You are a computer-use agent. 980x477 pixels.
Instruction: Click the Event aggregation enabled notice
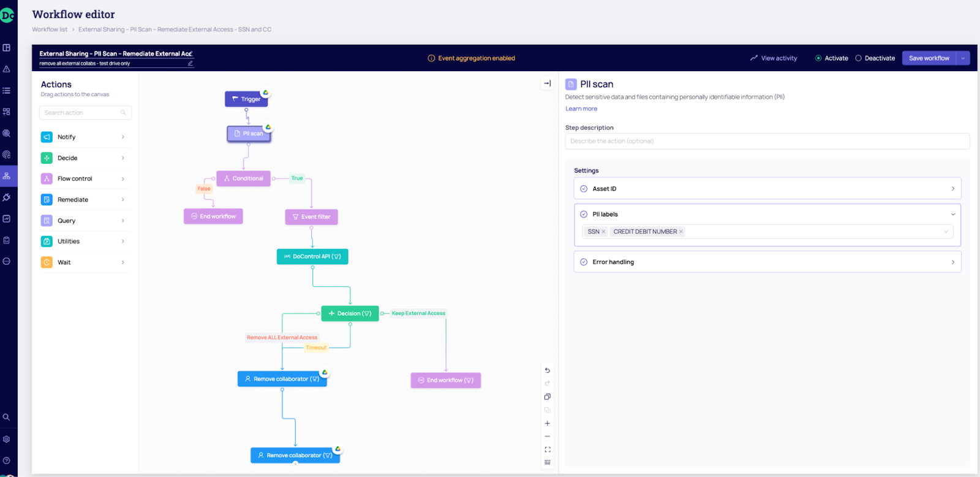click(x=471, y=58)
